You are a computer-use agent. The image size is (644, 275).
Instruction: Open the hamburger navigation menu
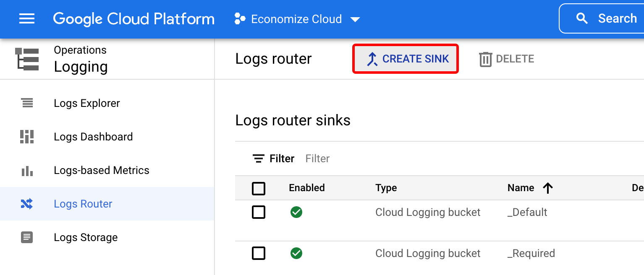tap(27, 19)
